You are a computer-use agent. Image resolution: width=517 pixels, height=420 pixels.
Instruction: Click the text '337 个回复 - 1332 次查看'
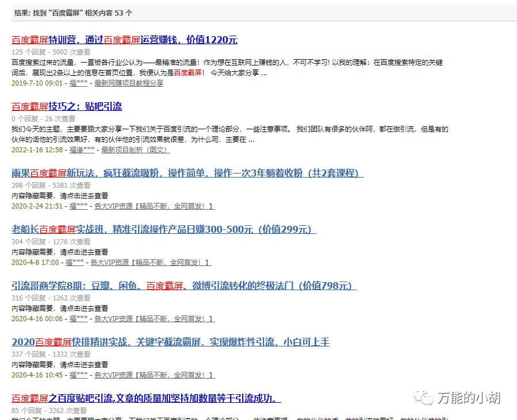click(x=51, y=355)
